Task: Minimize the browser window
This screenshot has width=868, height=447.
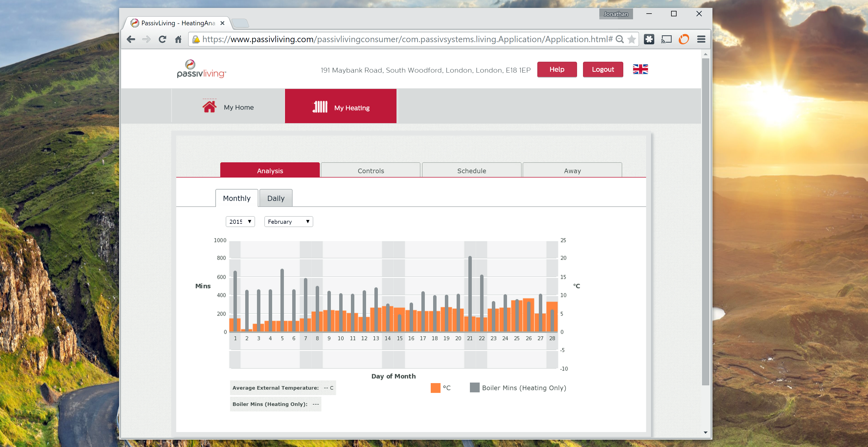Action: (649, 14)
